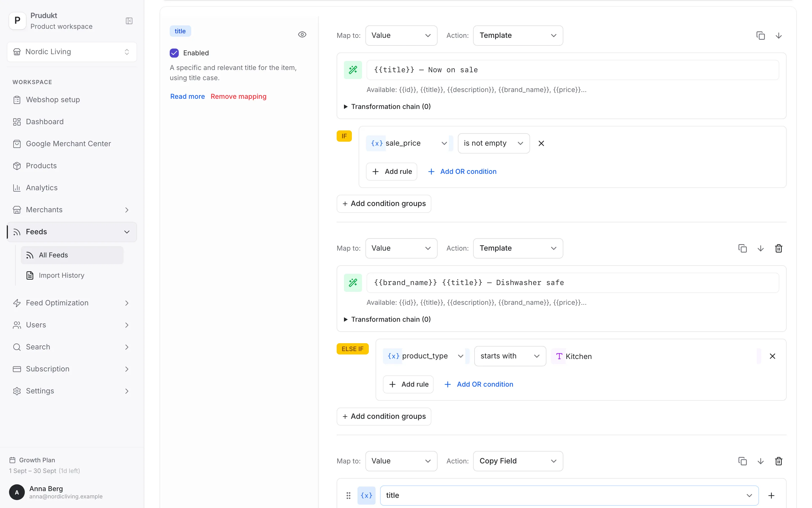This screenshot has width=812, height=508.
Task: Move the first rule down
Action: [778, 36]
